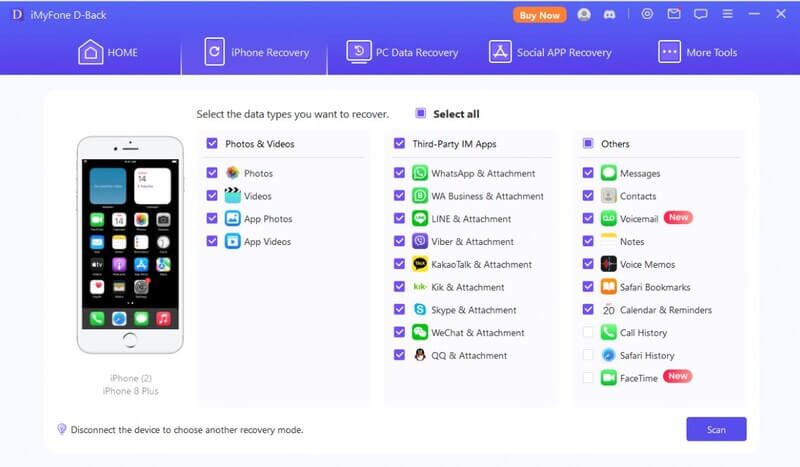Uncheck the Skype & Attachment checkbox

coord(399,309)
